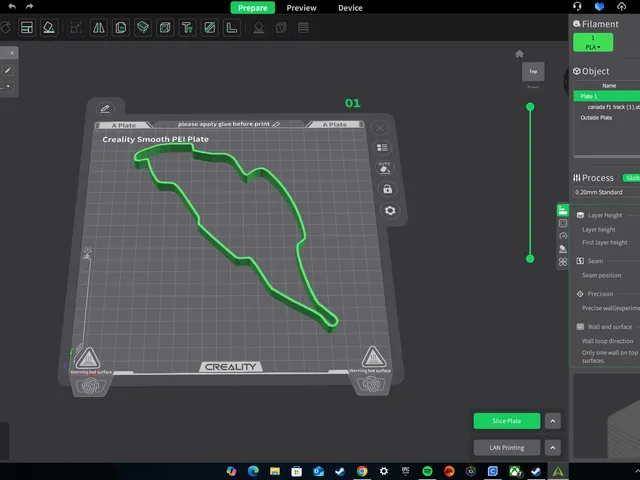The height and width of the screenshot is (480, 640).
Task: Toggle the plate lock icon
Action: click(387, 189)
